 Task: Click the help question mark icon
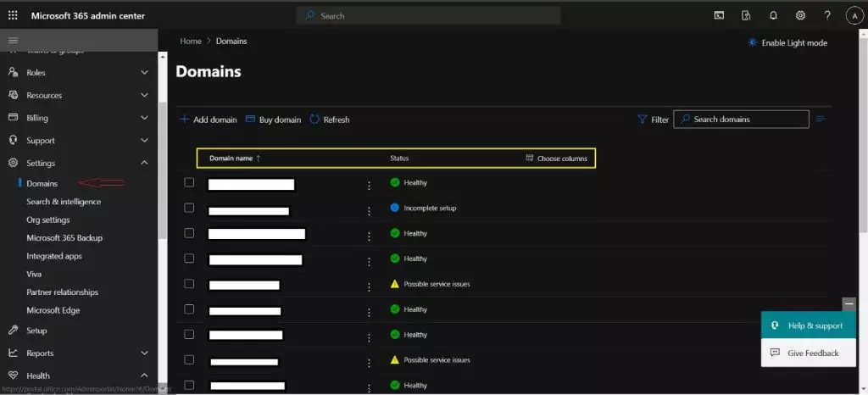(827, 15)
